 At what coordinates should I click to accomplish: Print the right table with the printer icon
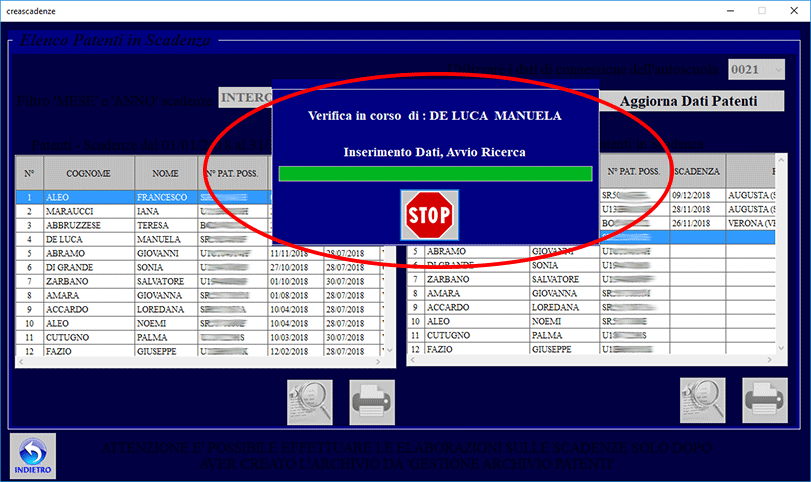[x=765, y=400]
